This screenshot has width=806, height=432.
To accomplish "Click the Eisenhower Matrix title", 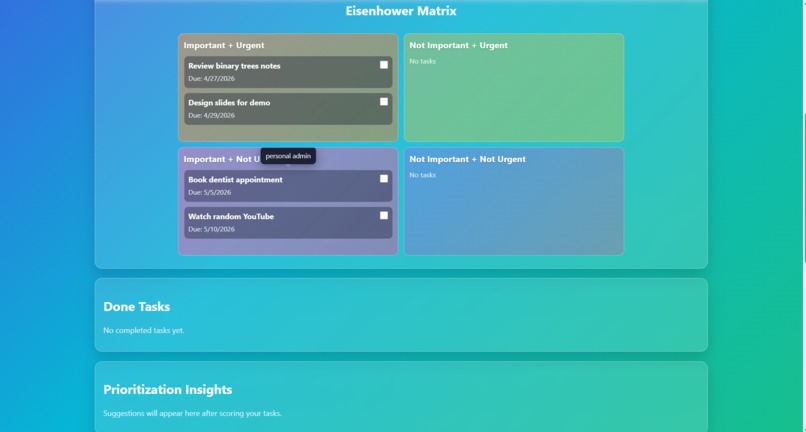I will click(x=401, y=11).
